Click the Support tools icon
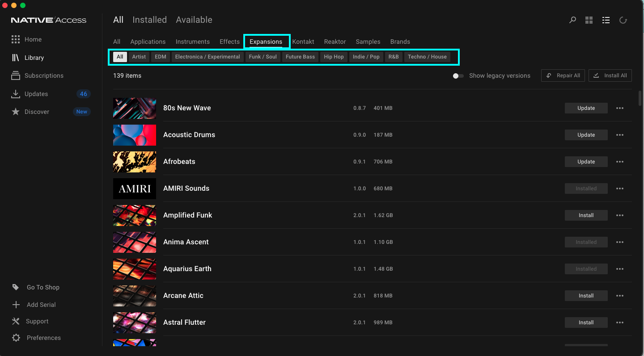 tap(16, 321)
